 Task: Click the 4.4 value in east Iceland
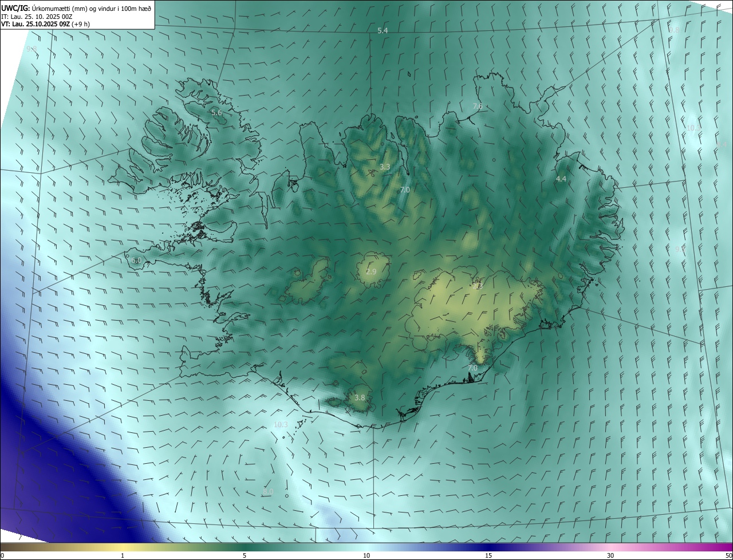[561, 179]
